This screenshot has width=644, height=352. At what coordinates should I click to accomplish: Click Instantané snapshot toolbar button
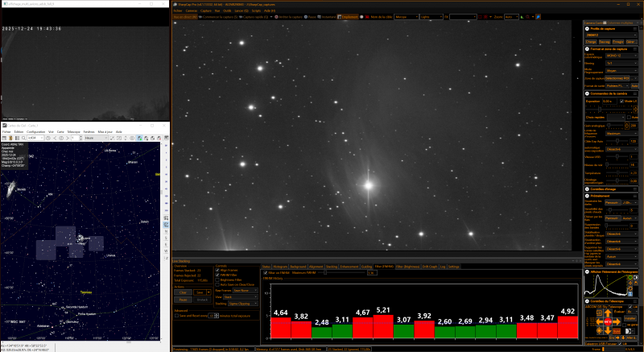pyautogui.click(x=327, y=17)
